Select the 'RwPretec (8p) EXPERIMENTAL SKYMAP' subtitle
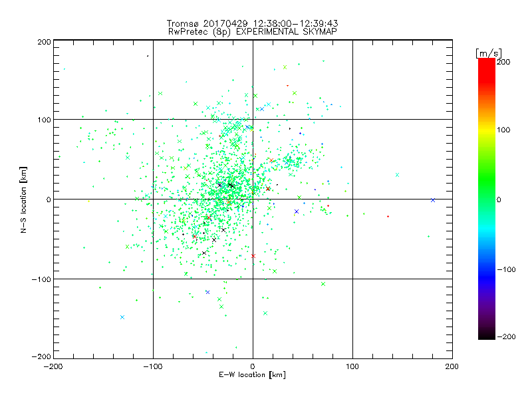This screenshot has height=399, width=532. [x=253, y=32]
